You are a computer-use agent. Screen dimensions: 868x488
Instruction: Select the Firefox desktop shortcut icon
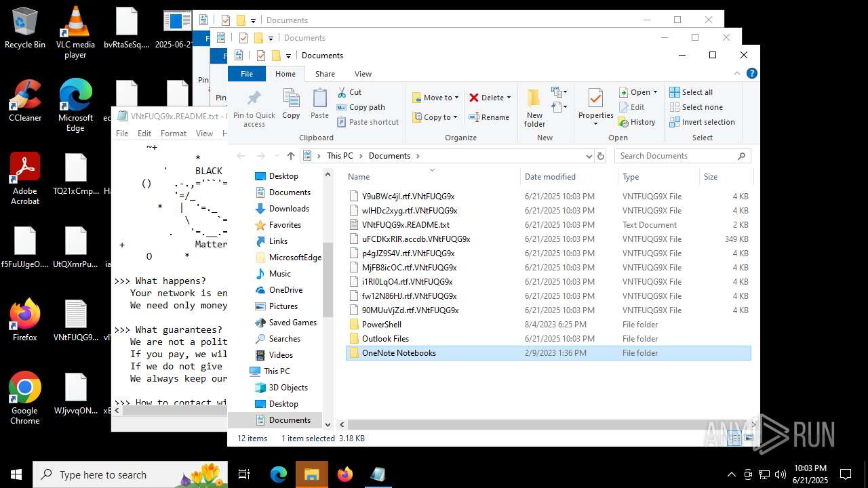tap(25, 320)
